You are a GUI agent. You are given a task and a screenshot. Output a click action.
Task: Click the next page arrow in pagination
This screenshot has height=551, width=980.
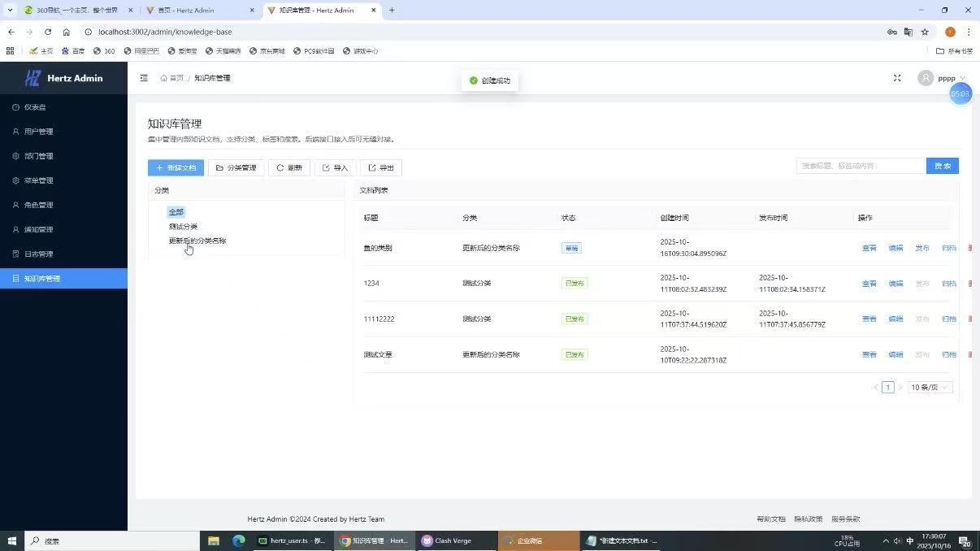click(900, 388)
